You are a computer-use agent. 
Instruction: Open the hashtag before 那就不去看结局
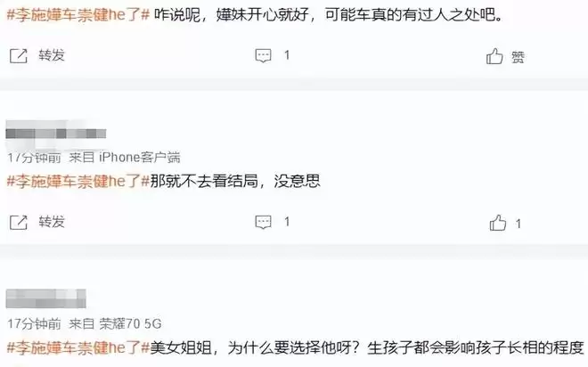click(78, 182)
